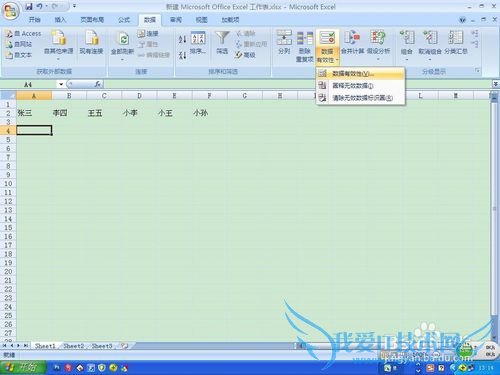Select column D header
The width and height of the screenshot is (500, 375).
pyautogui.click(x=139, y=96)
